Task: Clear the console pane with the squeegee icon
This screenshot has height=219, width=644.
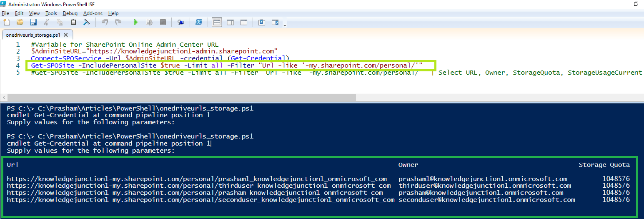Action: (87, 22)
